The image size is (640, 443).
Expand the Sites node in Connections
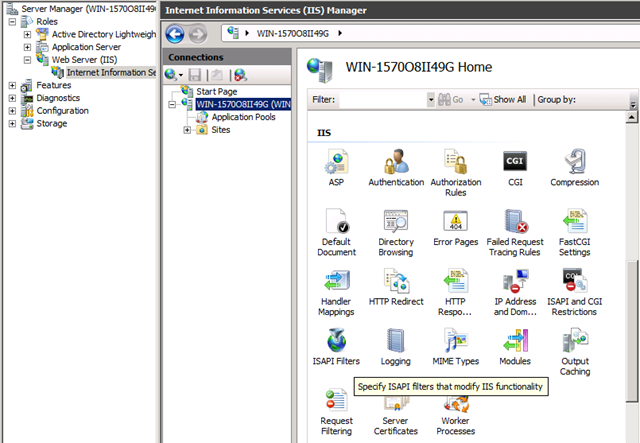click(x=187, y=130)
